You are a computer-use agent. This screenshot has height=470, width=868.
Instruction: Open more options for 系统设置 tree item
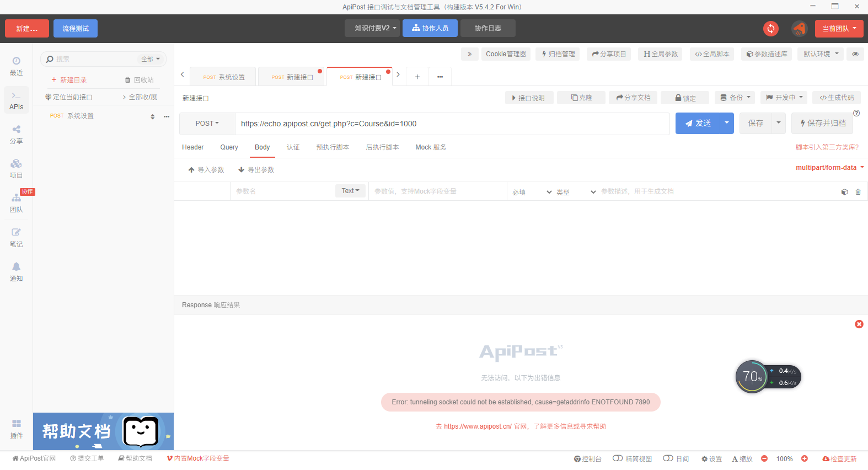(167, 116)
